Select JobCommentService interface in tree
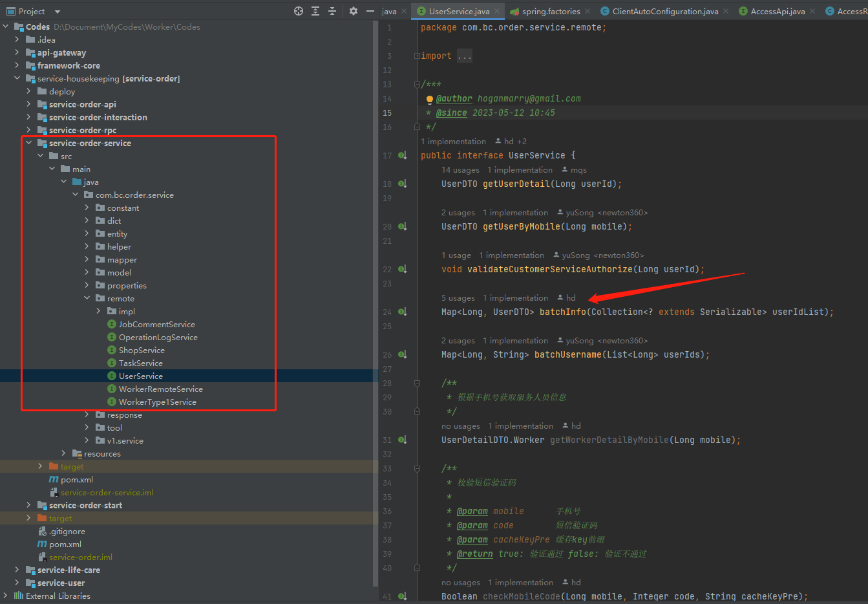868x604 pixels. click(156, 324)
